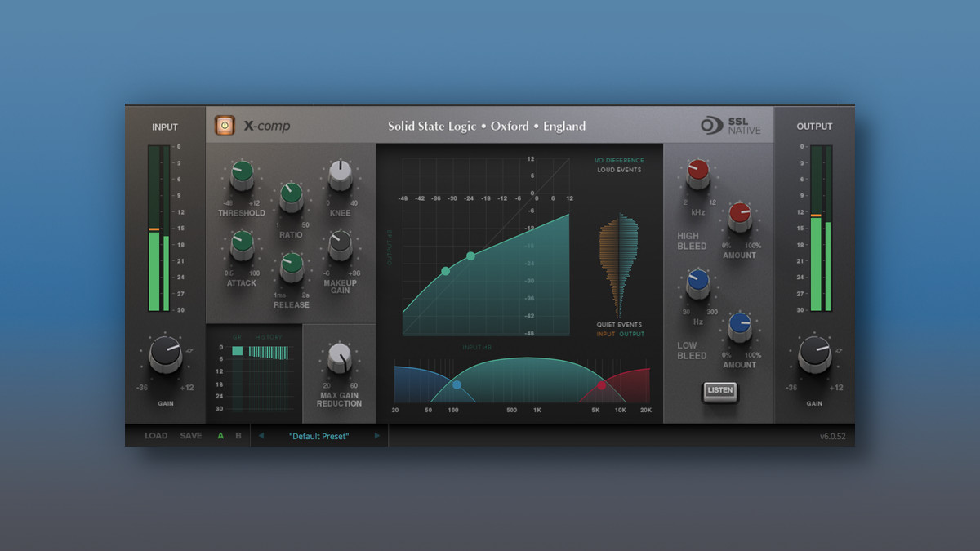Click the Max Gain Reduction knob
The image size is (980, 551).
[340, 357]
